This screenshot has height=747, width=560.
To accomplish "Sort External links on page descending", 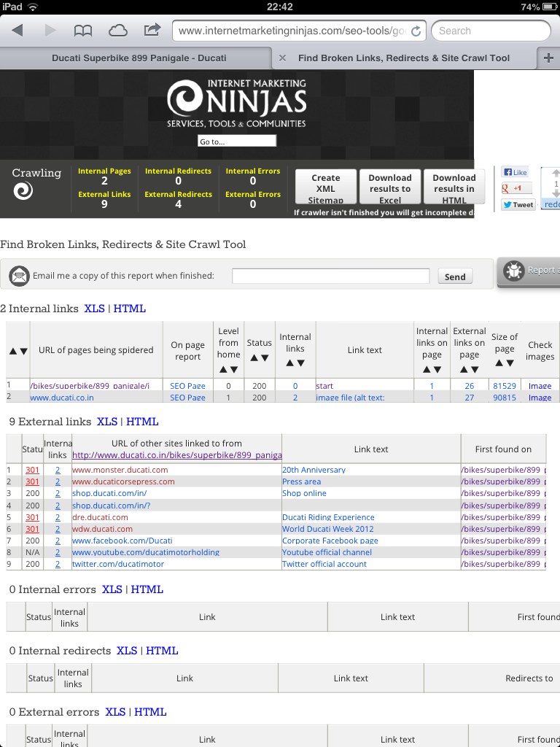I will [x=475, y=370].
